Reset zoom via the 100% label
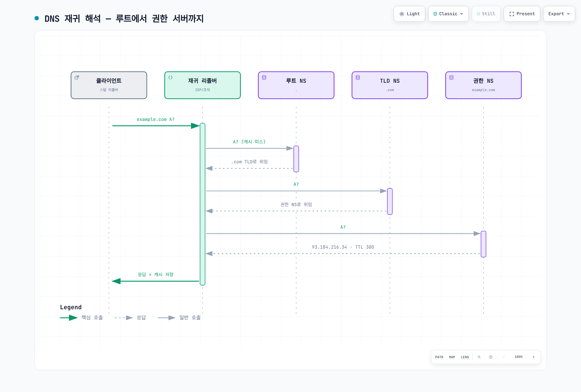Viewport: 581px width, 392px height. pyautogui.click(x=519, y=357)
